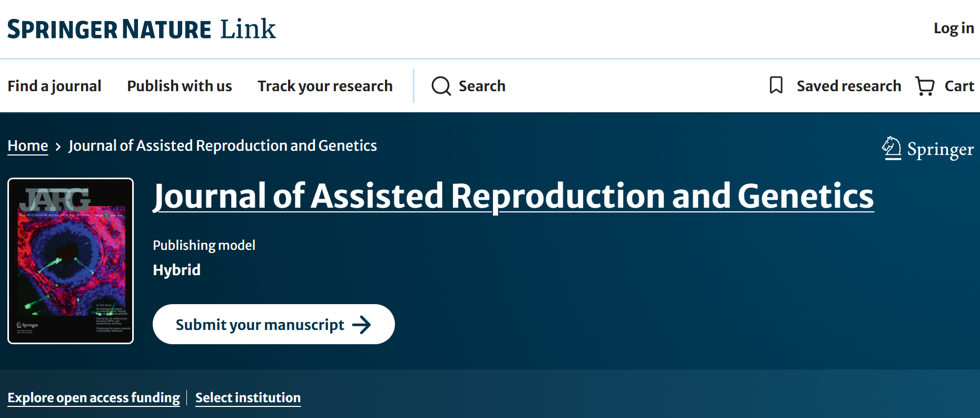This screenshot has width=980, height=418.
Task: Open the Find a journal menu
Action: (54, 86)
